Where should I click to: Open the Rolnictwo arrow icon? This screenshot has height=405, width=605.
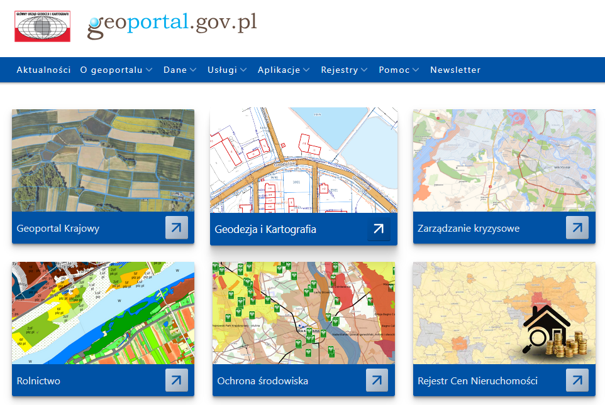(177, 380)
